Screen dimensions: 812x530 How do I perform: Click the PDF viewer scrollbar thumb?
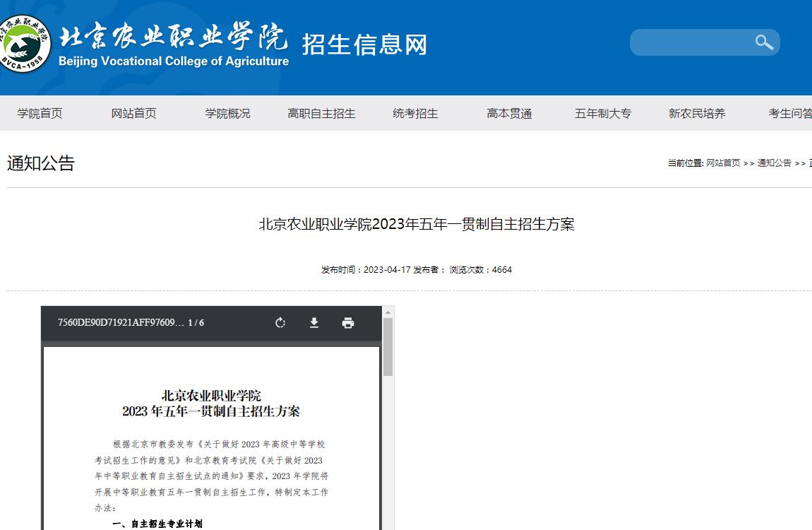pos(388,347)
